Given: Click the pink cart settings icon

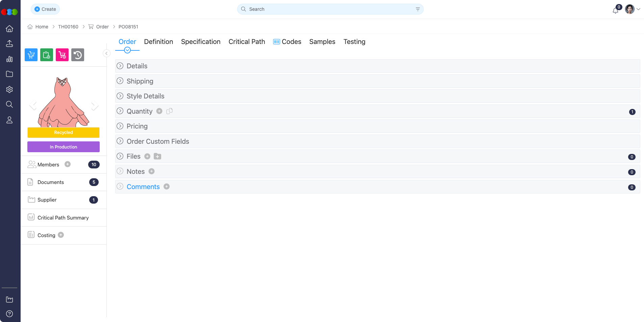Looking at the screenshot, I should click(62, 55).
